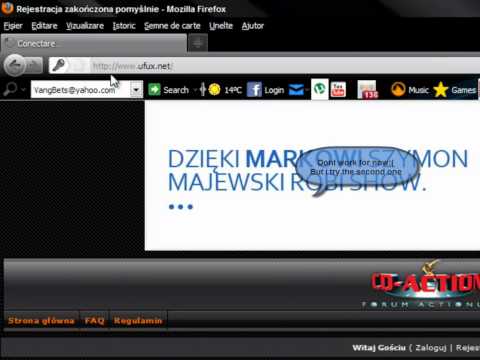Open the Regulamin link
Viewport: 480px width, 360px height.
(x=138, y=321)
